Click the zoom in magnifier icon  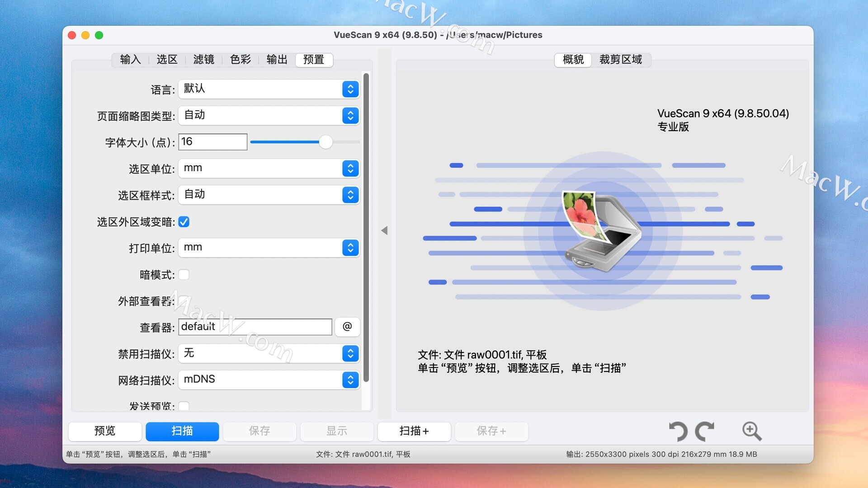(751, 431)
